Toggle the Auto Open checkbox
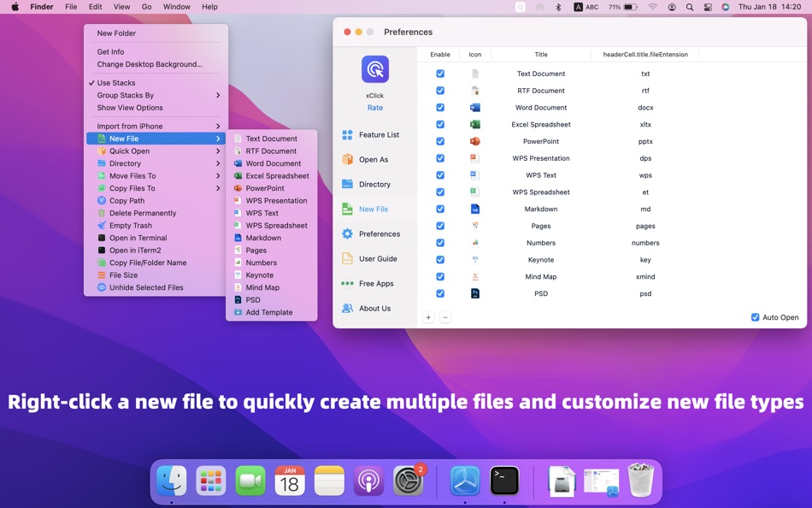Viewport: 812px width, 508px height. 755,317
